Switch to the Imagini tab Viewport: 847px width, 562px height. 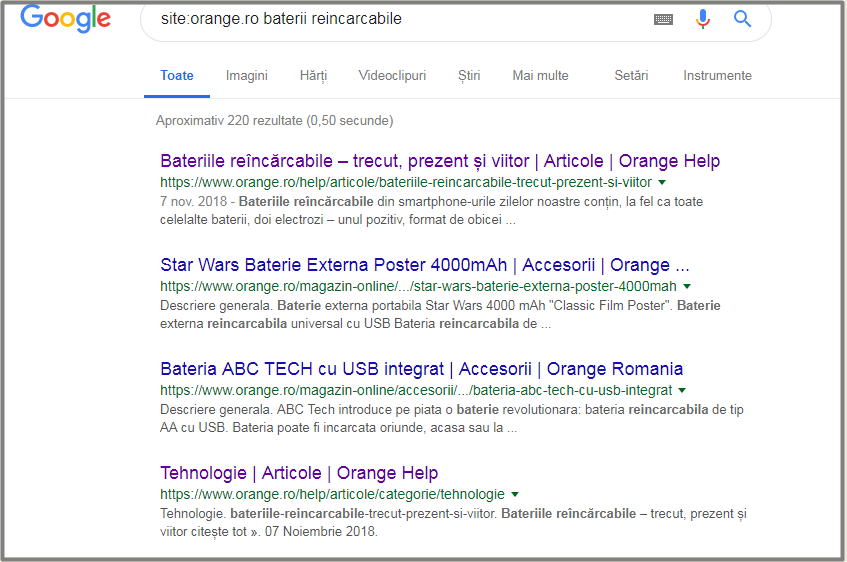click(247, 76)
